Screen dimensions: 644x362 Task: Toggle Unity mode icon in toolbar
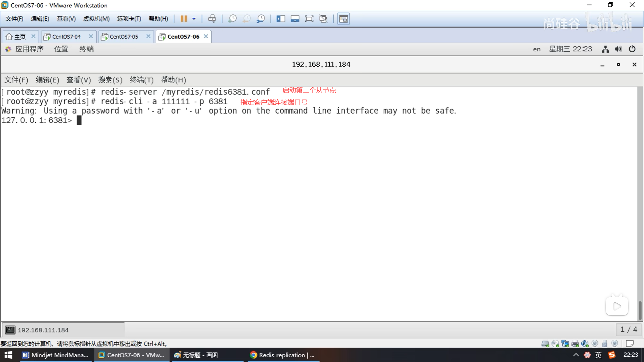(x=323, y=19)
